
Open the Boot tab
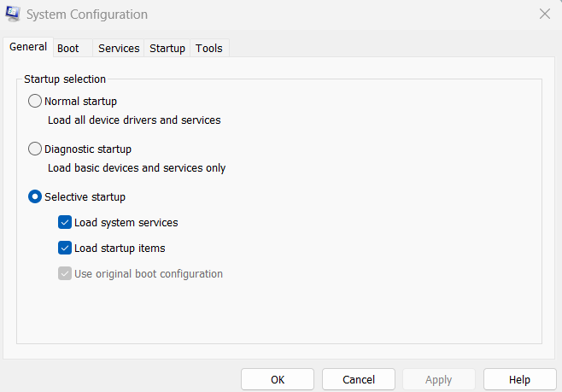click(x=68, y=49)
